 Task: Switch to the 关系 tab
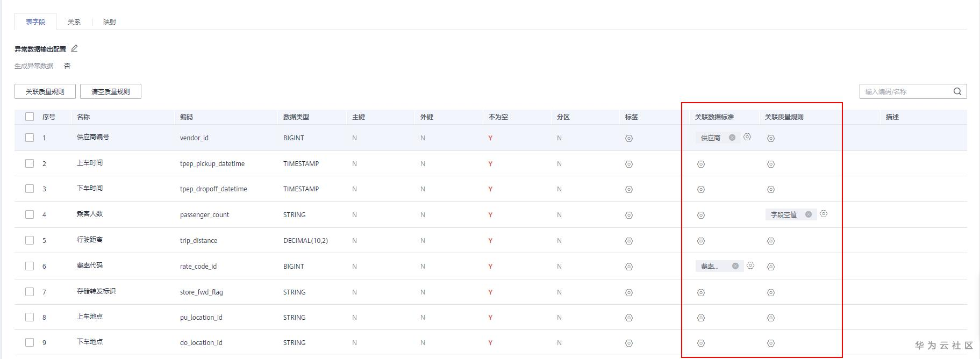[74, 22]
